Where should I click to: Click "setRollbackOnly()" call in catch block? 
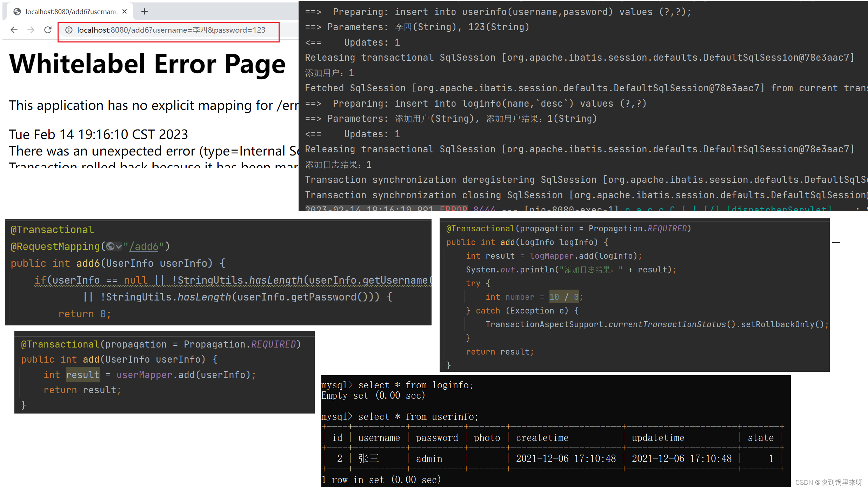(782, 324)
